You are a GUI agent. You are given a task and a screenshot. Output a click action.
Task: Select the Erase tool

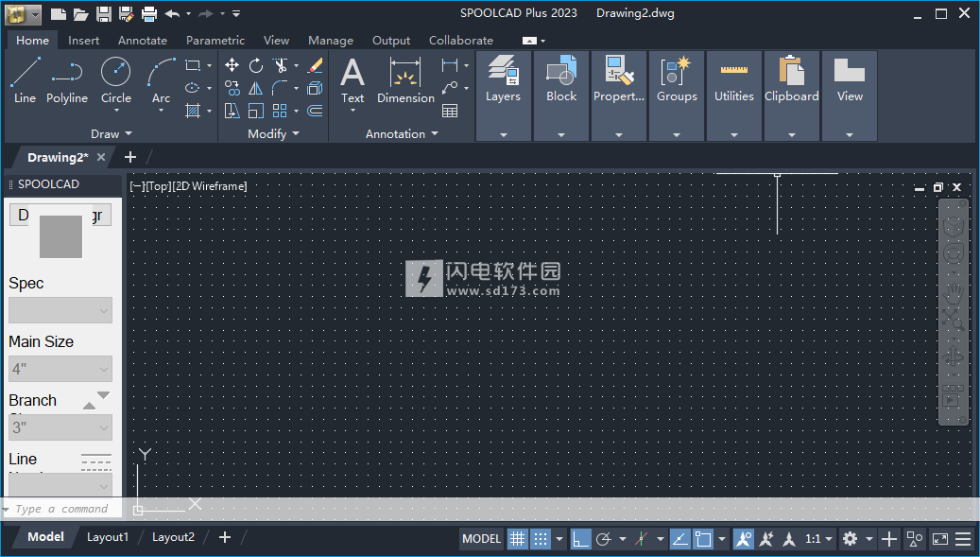tap(316, 65)
